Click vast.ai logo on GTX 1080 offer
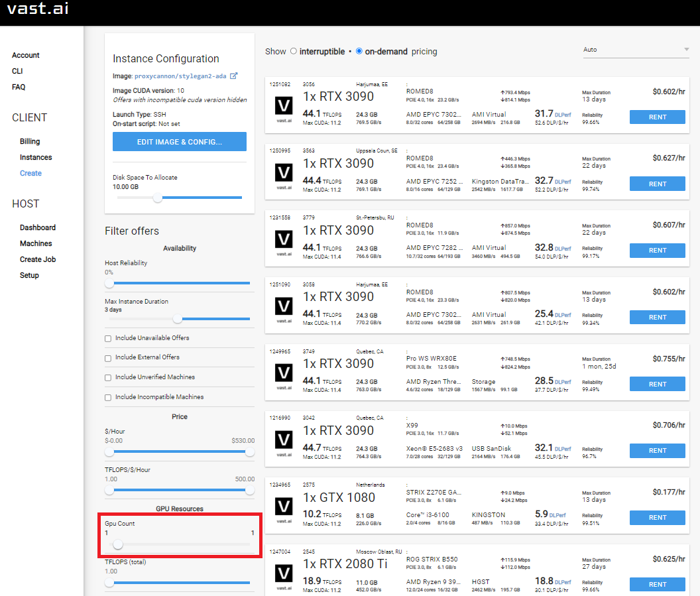The image size is (700, 596). [284, 510]
